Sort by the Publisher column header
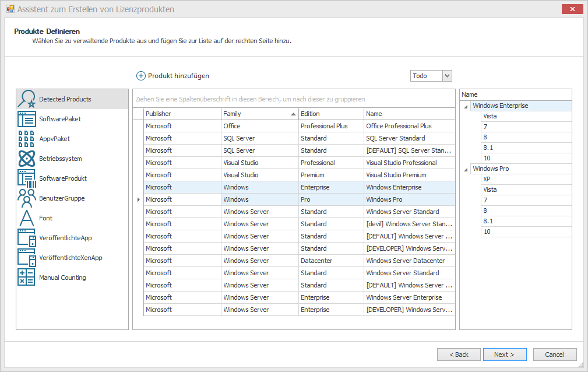The width and height of the screenshot is (588, 372). tap(182, 114)
